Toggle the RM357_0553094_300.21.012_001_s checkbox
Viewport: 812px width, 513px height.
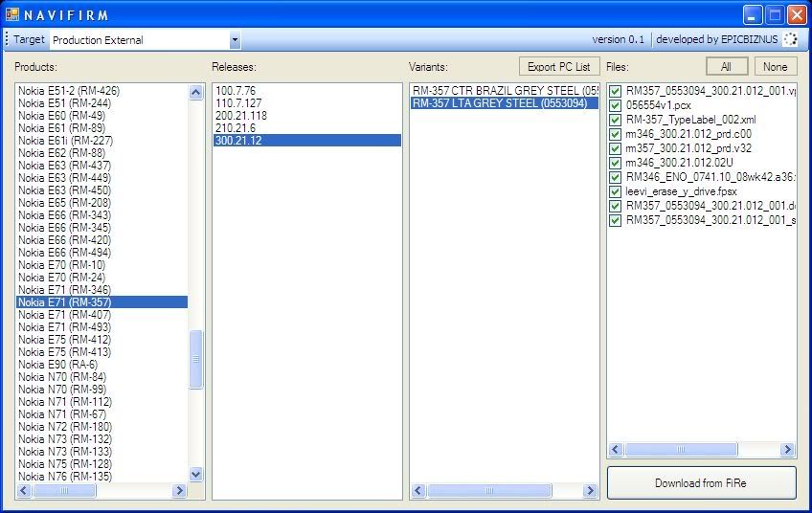pos(615,220)
